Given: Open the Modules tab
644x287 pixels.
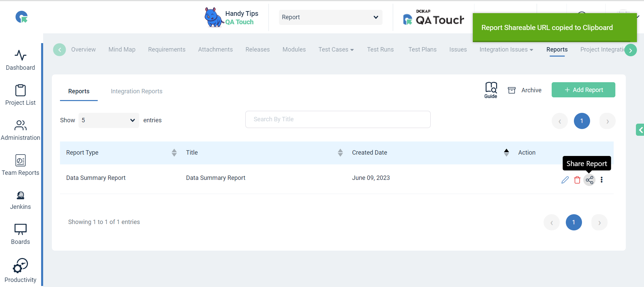Looking at the screenshot, I should pyautogui.click(x=294, y=50).
